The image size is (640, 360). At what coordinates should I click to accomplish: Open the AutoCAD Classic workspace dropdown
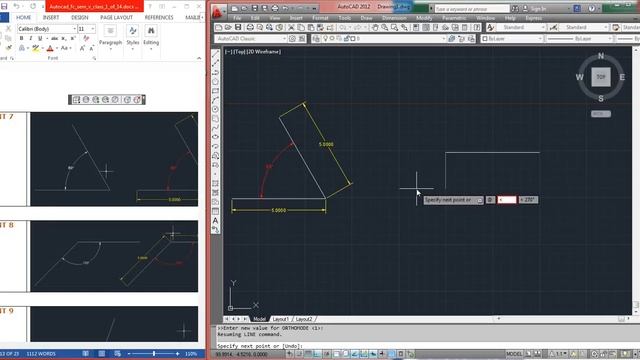click(251, 38)
